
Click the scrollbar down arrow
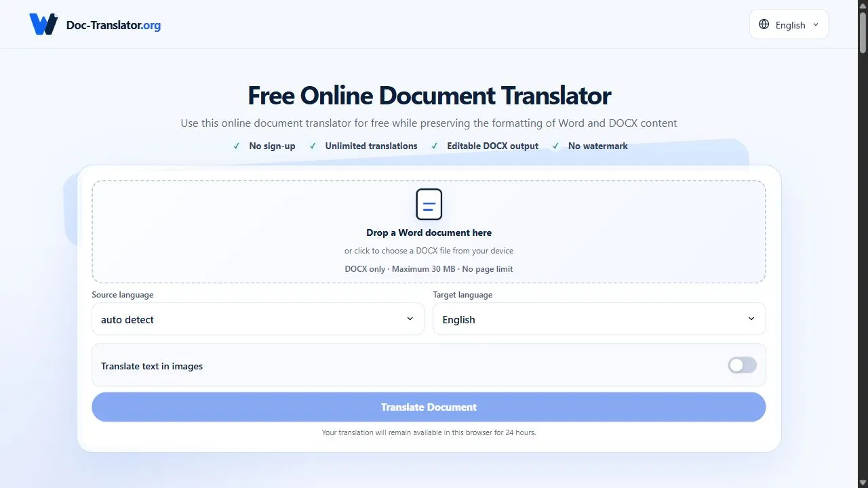click(863, 483)
